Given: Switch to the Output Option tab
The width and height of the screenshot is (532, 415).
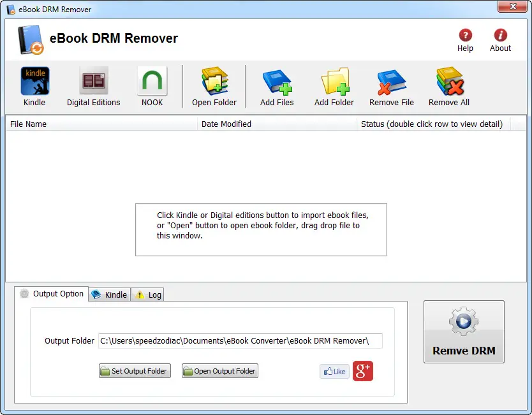Looking at the screenshot, I should coord(52,294).
